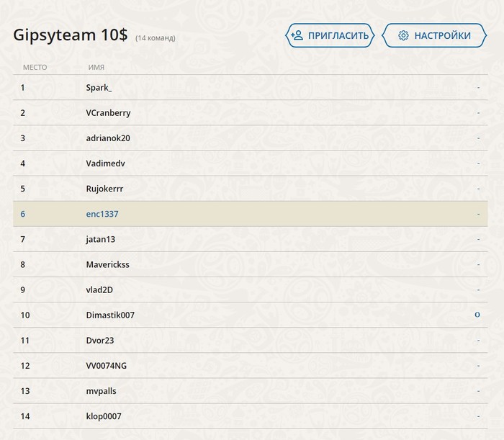
Task: Open Maverickss team entry
Action: point(251,264)
